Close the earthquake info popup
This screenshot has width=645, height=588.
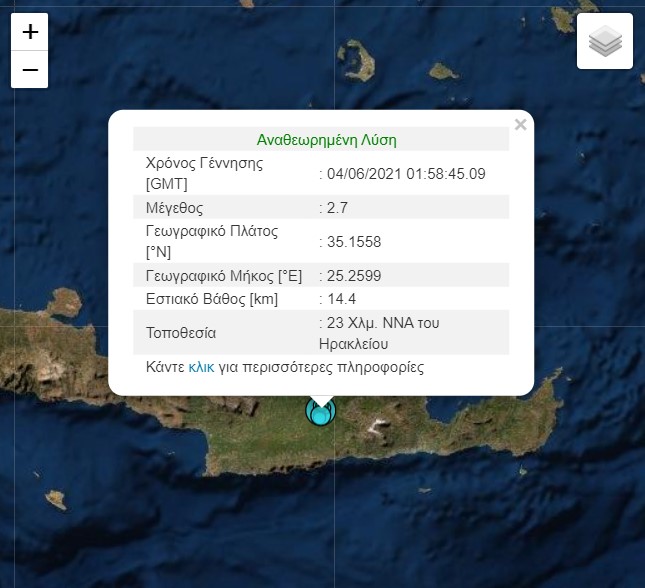click(520, 125)
